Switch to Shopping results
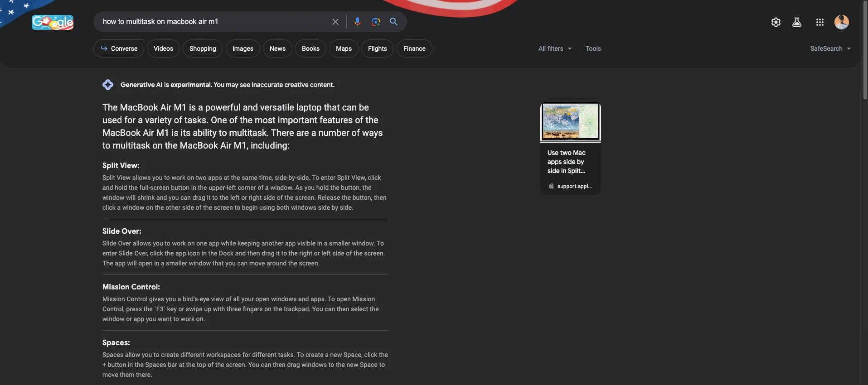Image resolution: width=868 pixels, height=385 pixels. 203,48
